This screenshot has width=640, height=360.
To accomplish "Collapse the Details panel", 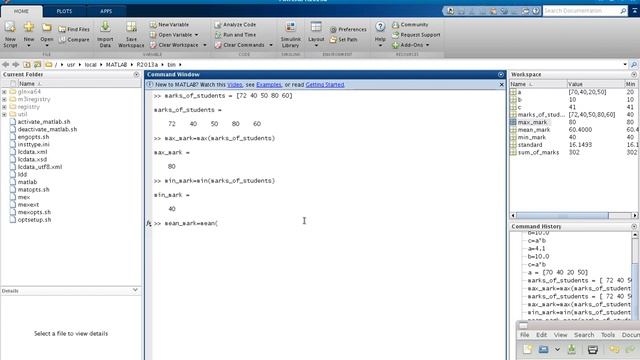I will 135,290.
